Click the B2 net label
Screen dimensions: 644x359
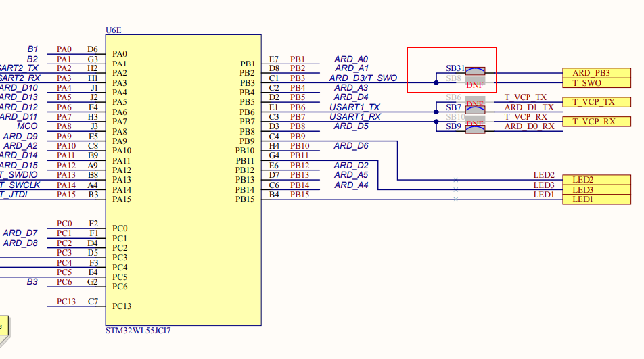32,59
